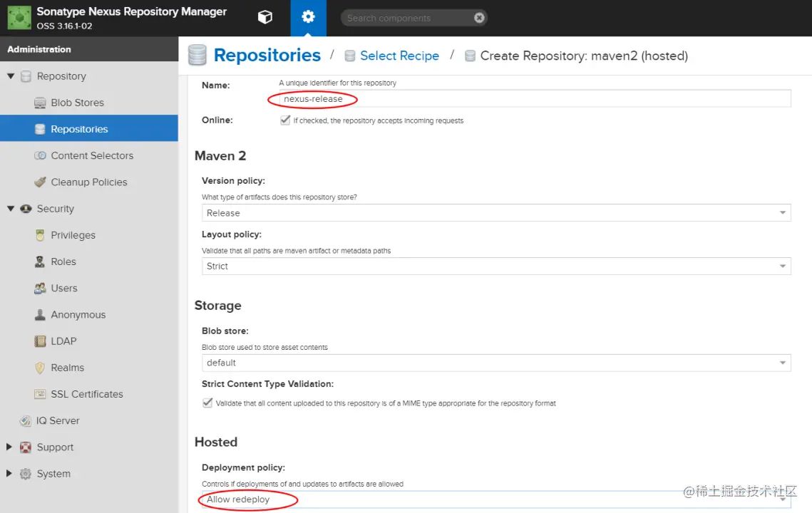Click the Create Repository breadcrumb icon
The width and height of the screenshot is (812, 513).
point(471,56)
